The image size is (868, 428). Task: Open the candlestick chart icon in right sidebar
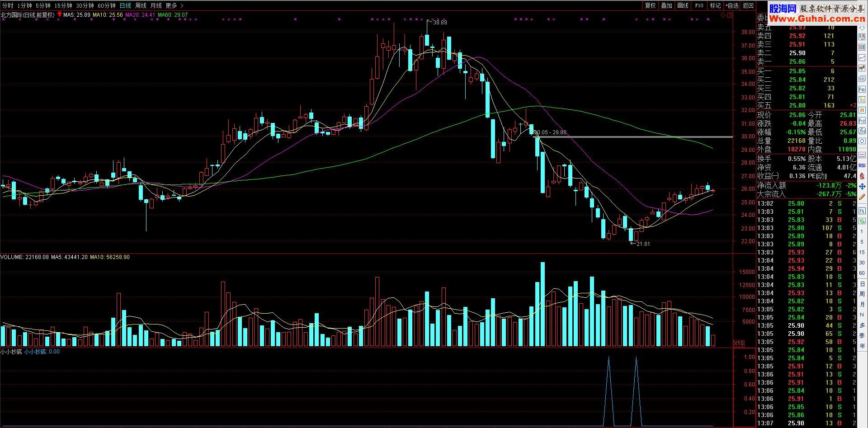point(862,67)
